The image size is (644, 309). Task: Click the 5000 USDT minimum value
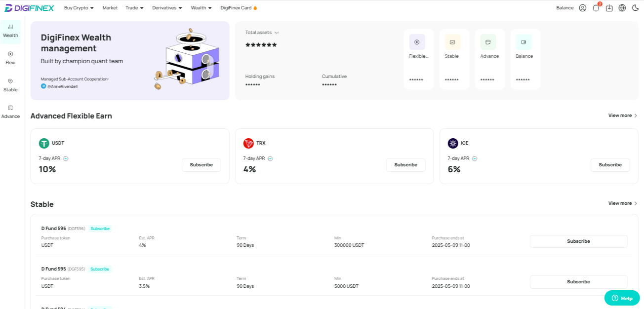coord(346,286)
